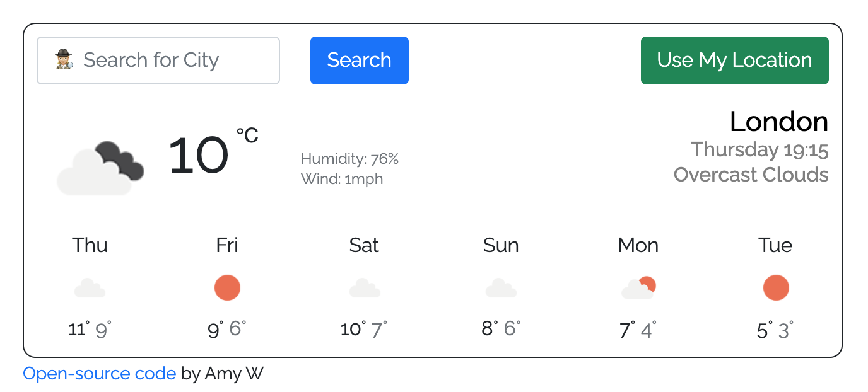This screenshot has height=392, width=868.
Task: Select the Fri forecast day label
Action: pos(227,245)
